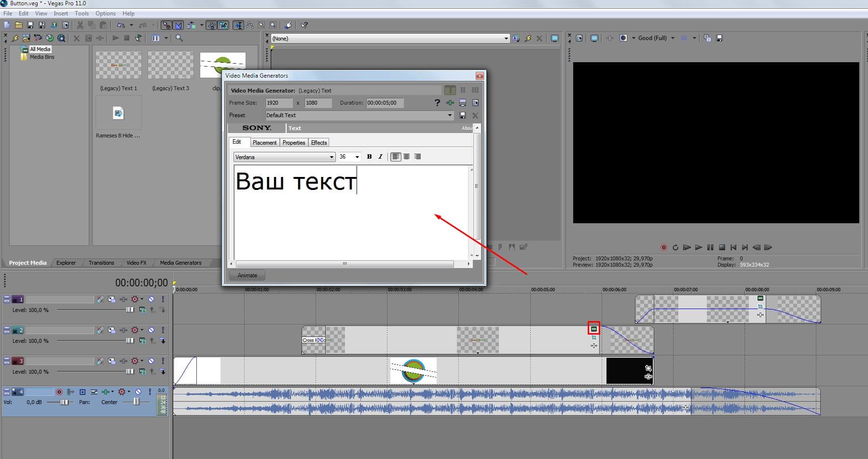The width and height of the screenshot is (868, 459).
Task: Click the preview Pause button
Action: click(710, 247)
